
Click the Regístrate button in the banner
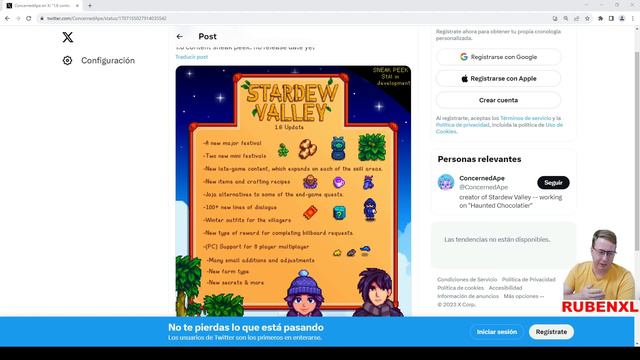(x=551, y=332)
